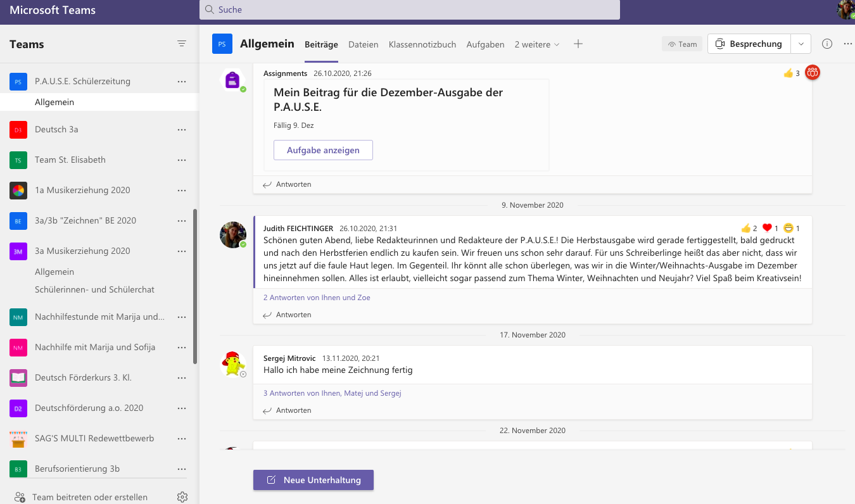Click the Suche search field

409,9
